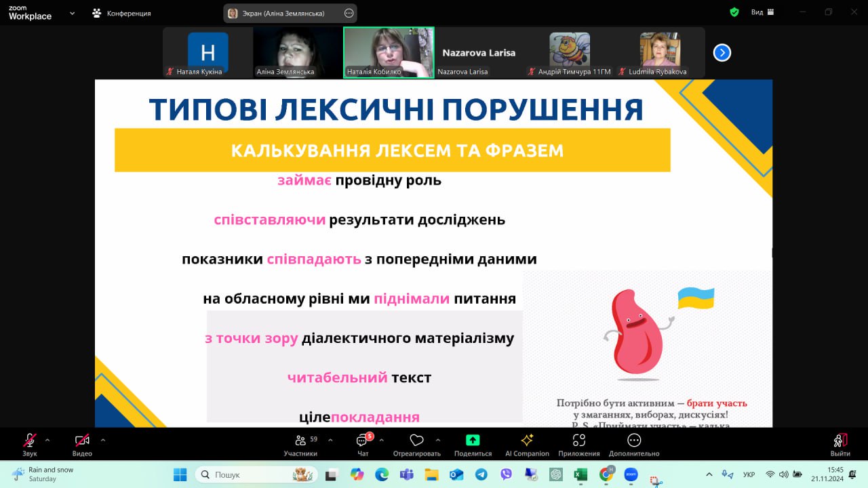
Task: Expand the arrow next to Отреагировать
Action: tap(438, 440)
